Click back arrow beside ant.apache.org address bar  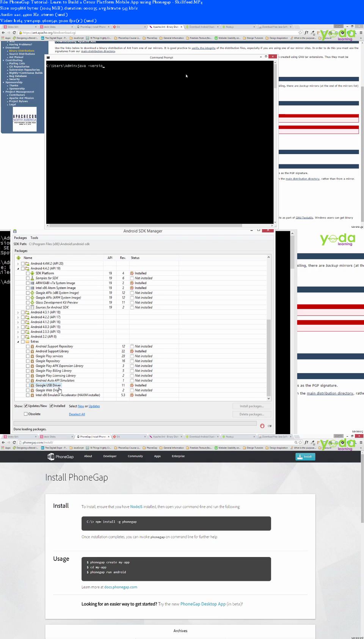[3, 33]
